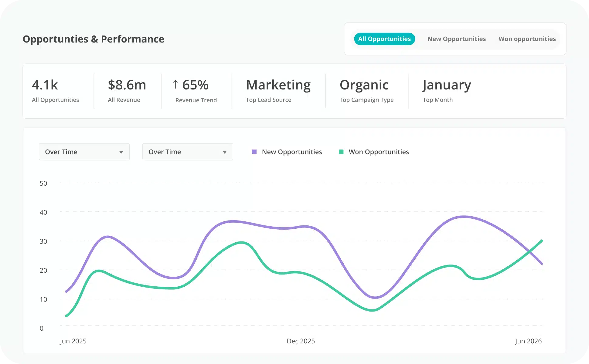Image resolution: width=589 pixels, height=364 pixels.
Task: Click the Dec 2025 axis label
Action: pyautogui.click(x=301, y=341)
